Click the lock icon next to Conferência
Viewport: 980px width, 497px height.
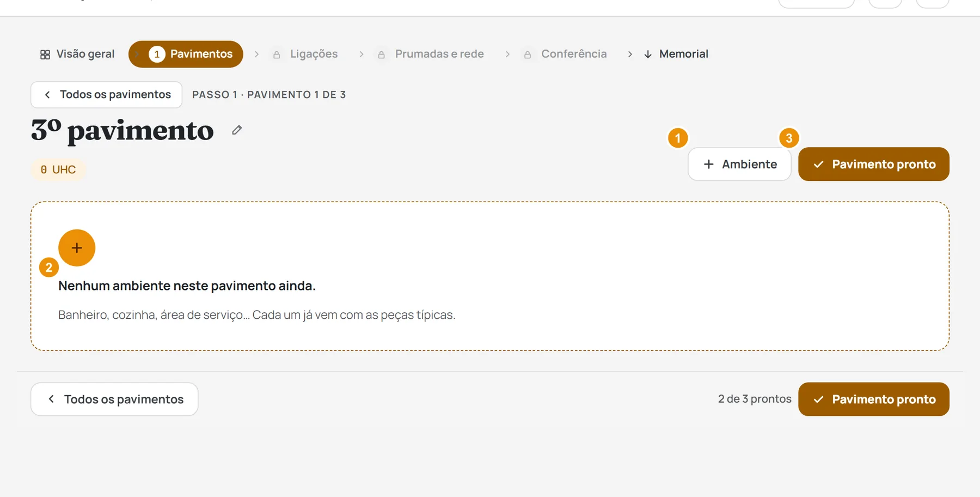[528, 54]
